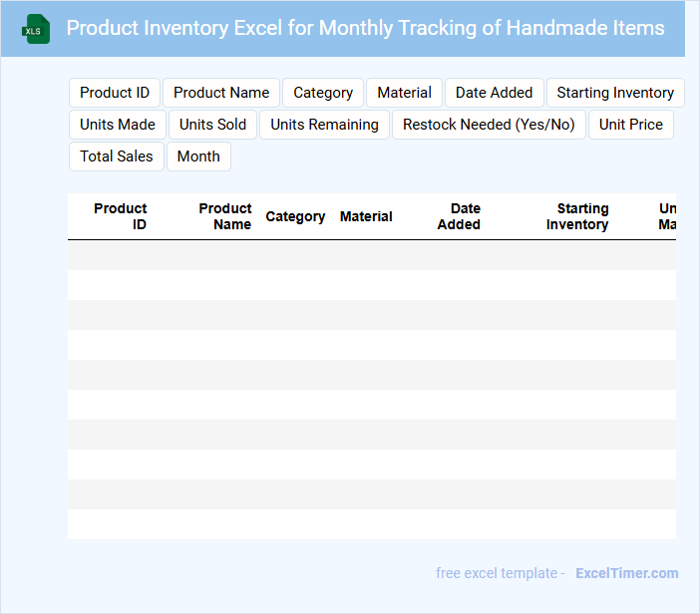This screenshot has width=700, height=614.
Task: Click the green XLS file icon
Action: coord(36,29)
